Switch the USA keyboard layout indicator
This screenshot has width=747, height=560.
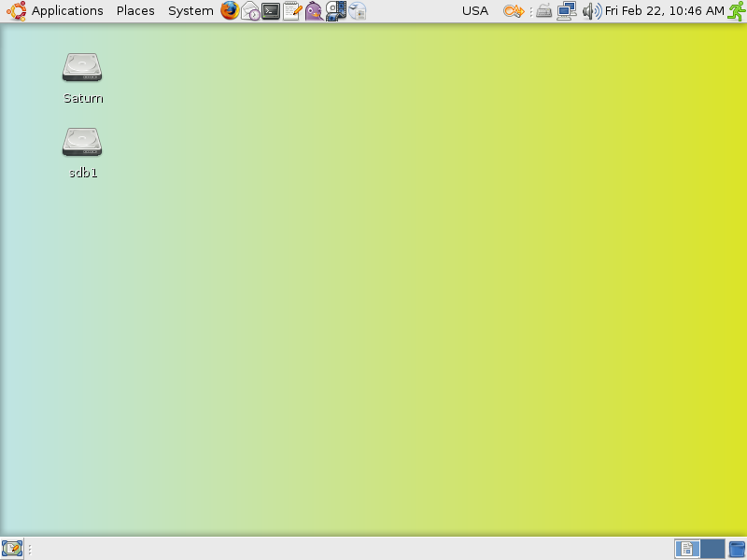pos(475,11)
